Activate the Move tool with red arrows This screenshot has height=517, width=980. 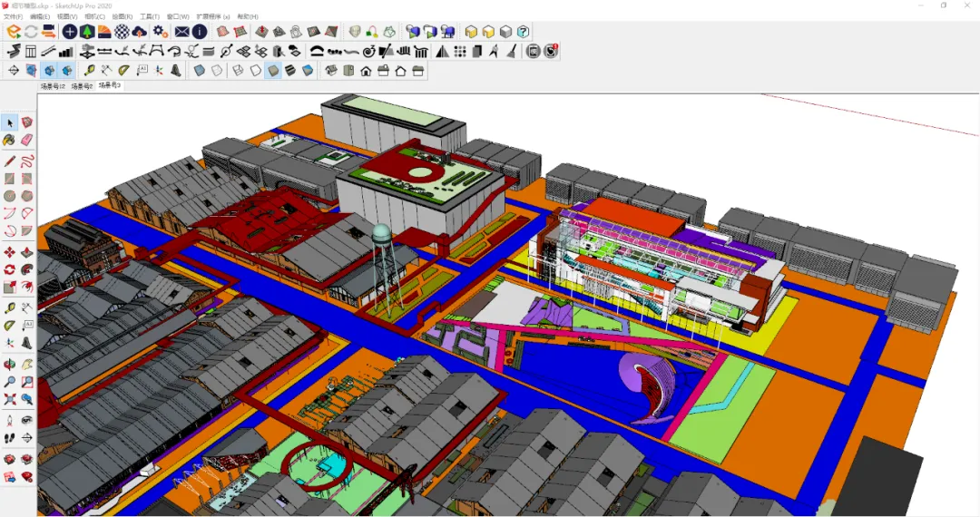click(x=10, y=252)
